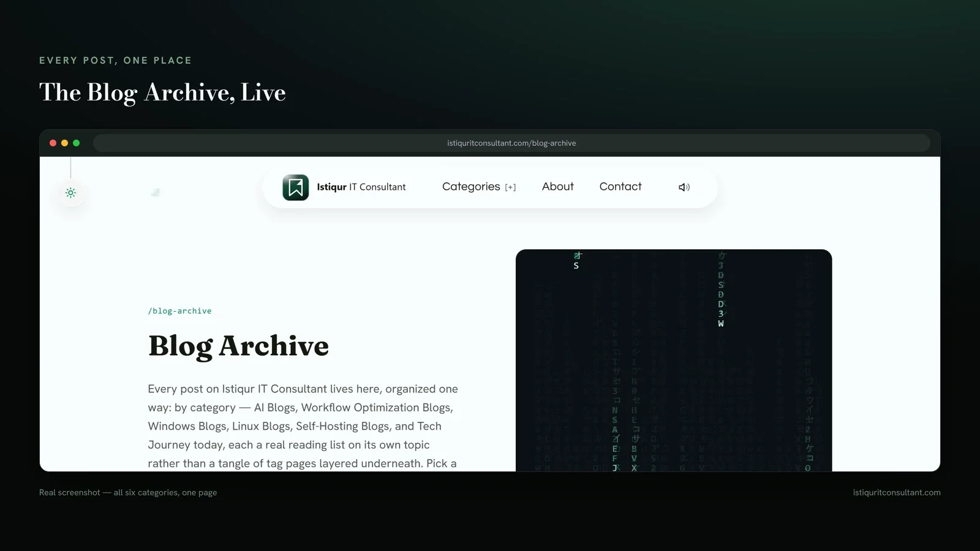The image size is (980, 551).
Task: Click the matrix rain animation panel
Action: tap(674, 360)
